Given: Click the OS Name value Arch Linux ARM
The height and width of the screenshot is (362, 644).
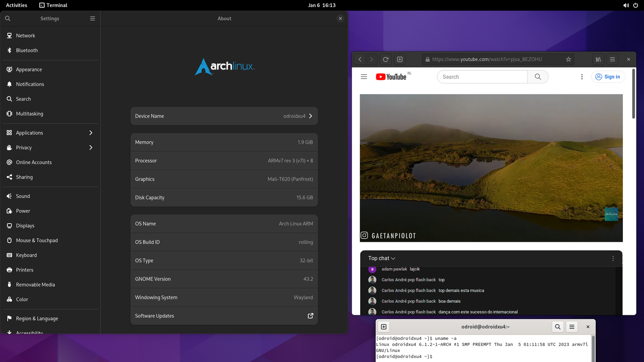Looking at the screenshot, I should [296, 224].
